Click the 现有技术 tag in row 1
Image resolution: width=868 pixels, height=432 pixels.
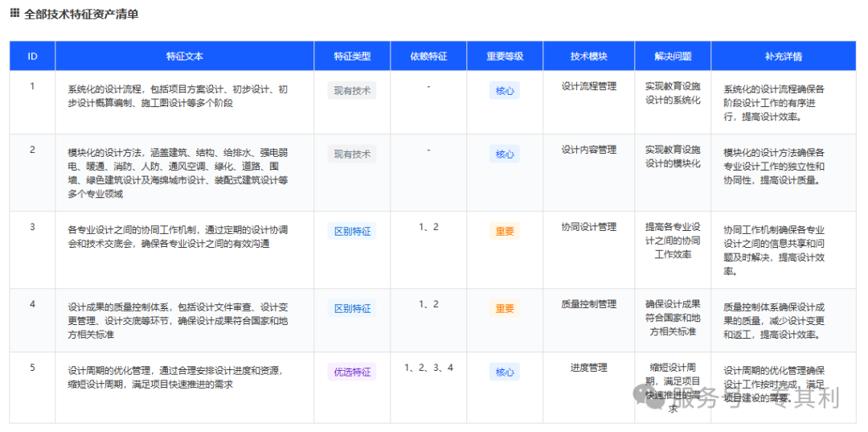pyautogui.click(x=352, y=90)
